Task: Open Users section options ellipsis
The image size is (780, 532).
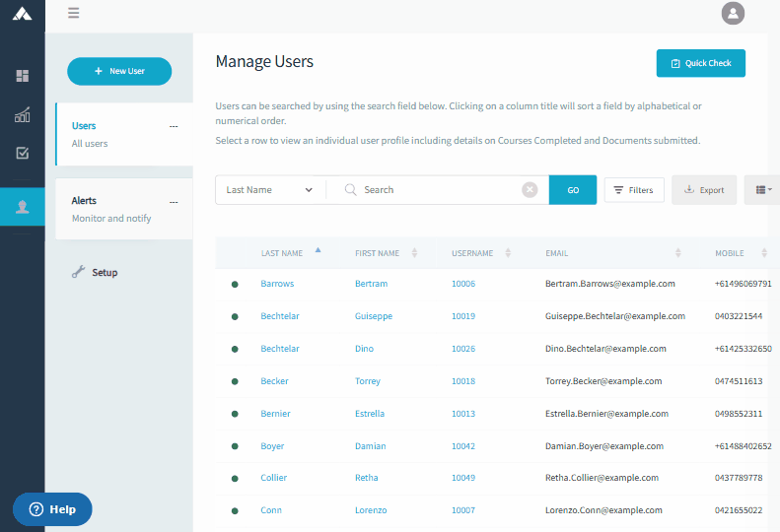Action: [174, 126]
